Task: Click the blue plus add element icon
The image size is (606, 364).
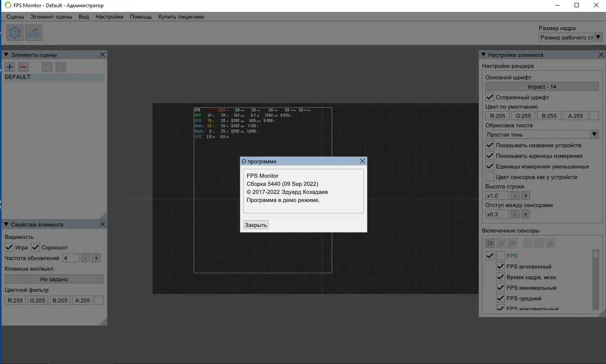Action: click(10, 67)
